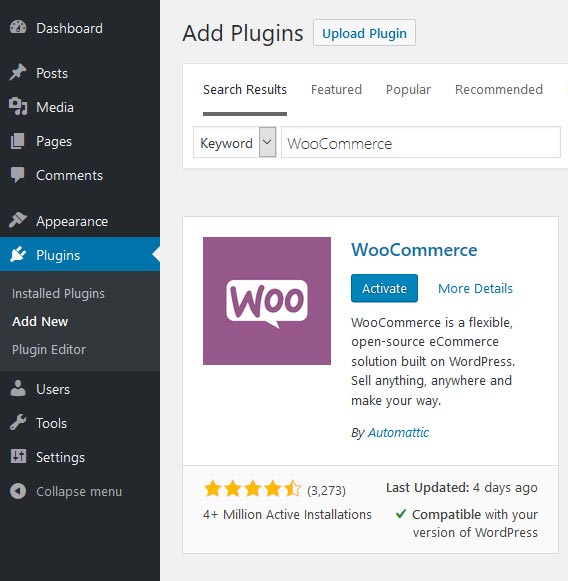
Task: Click the Collapse menu arrow icon
Action: pos(18,491)
